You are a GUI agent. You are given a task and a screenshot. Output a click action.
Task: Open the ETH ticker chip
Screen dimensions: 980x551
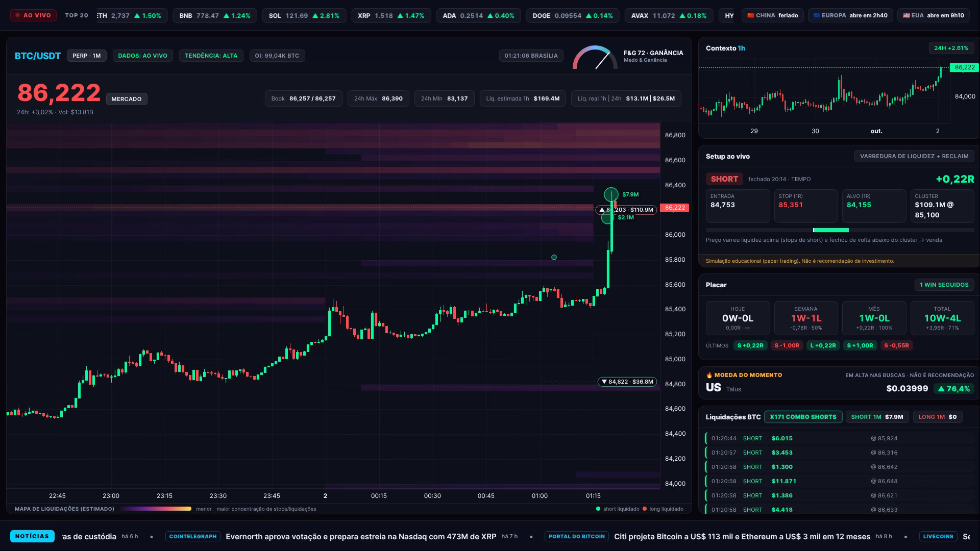[132, 15]
